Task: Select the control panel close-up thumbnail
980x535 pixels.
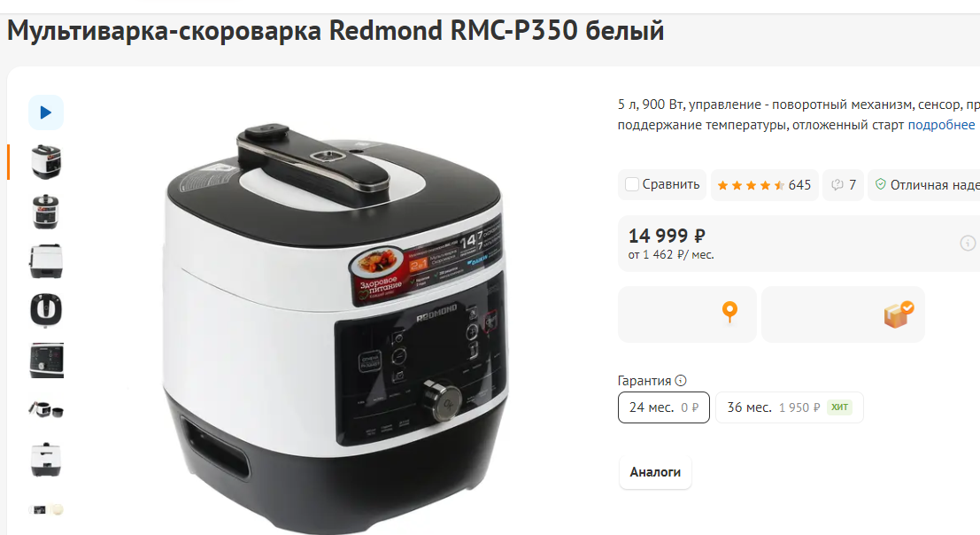Action: (46, 360)
